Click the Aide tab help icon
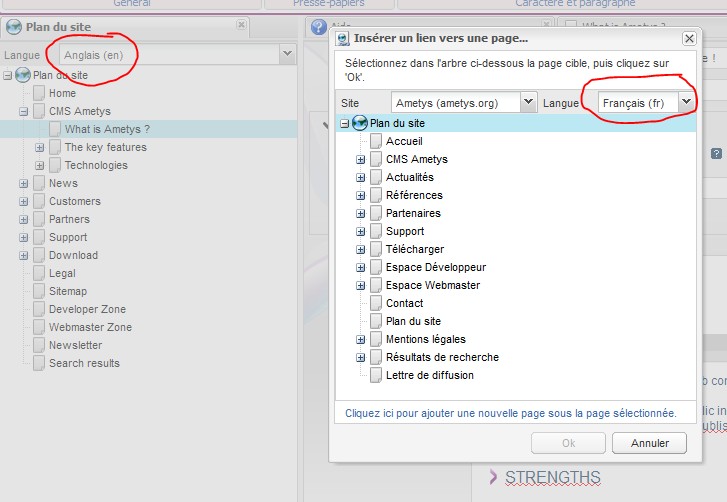Image resolution: width=727 pixels, height=502 pixels. coord(319,27)
